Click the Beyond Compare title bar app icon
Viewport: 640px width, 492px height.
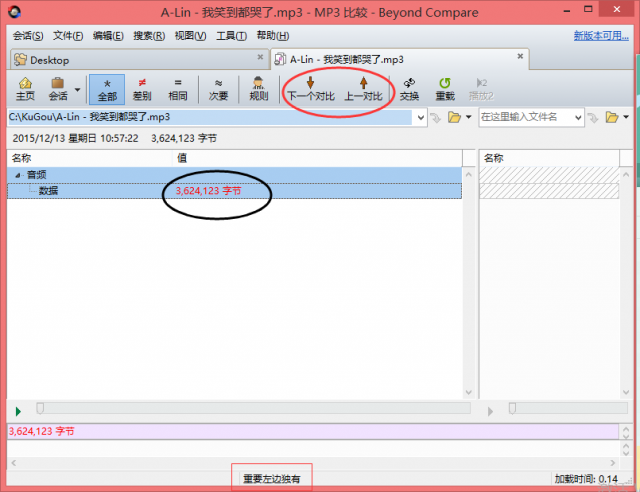point(15,12)
